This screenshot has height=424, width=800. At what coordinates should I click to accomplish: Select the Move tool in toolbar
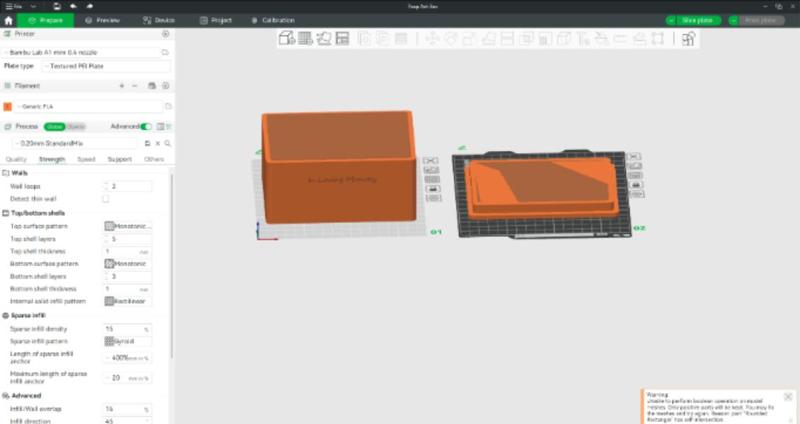432,39
